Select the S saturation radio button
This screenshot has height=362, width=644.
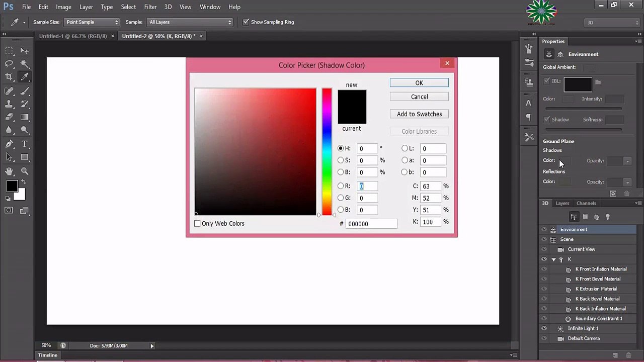coord(341,160)
